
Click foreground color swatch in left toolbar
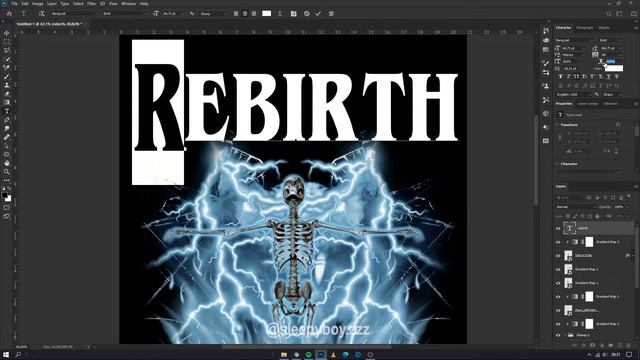click(x=4, y=196)
